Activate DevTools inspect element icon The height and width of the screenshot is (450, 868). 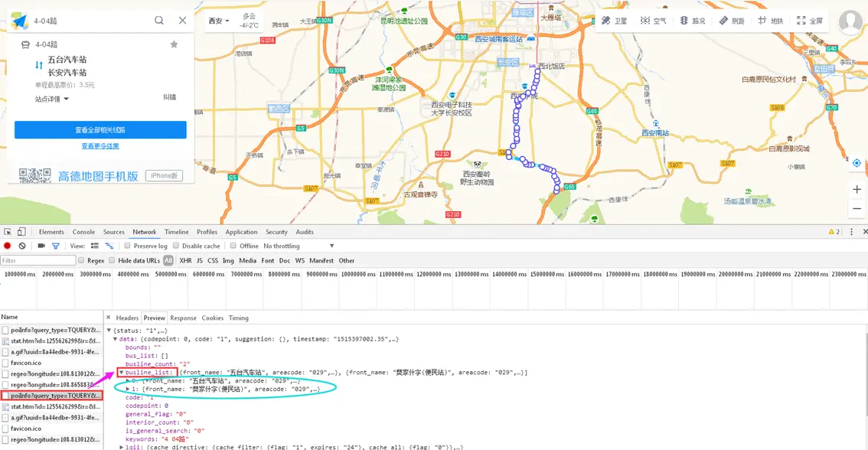[x=8, y=232]
